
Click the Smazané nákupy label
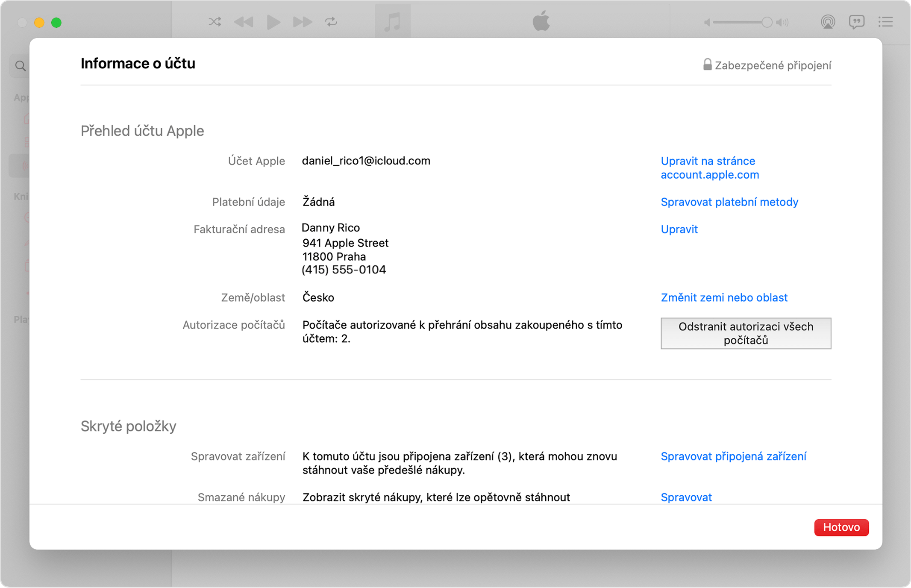pos(241,497)
